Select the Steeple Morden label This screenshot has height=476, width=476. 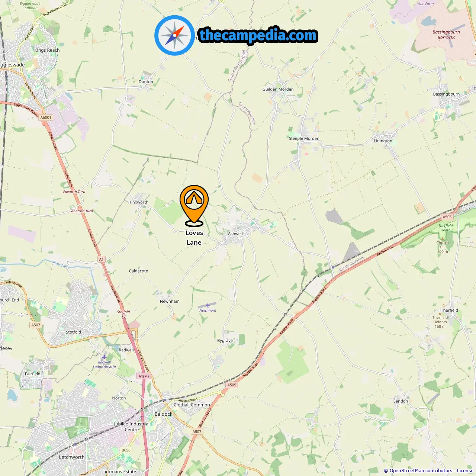click(304, 138)
